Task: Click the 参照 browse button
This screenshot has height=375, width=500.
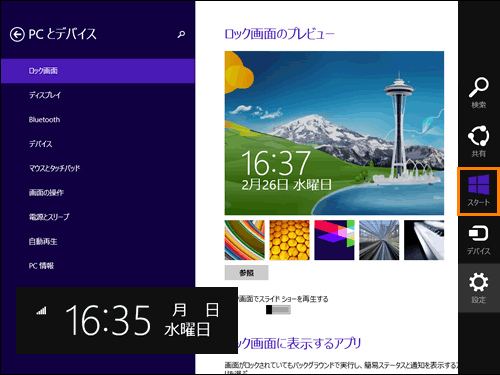Action: (x=246, y=273)
